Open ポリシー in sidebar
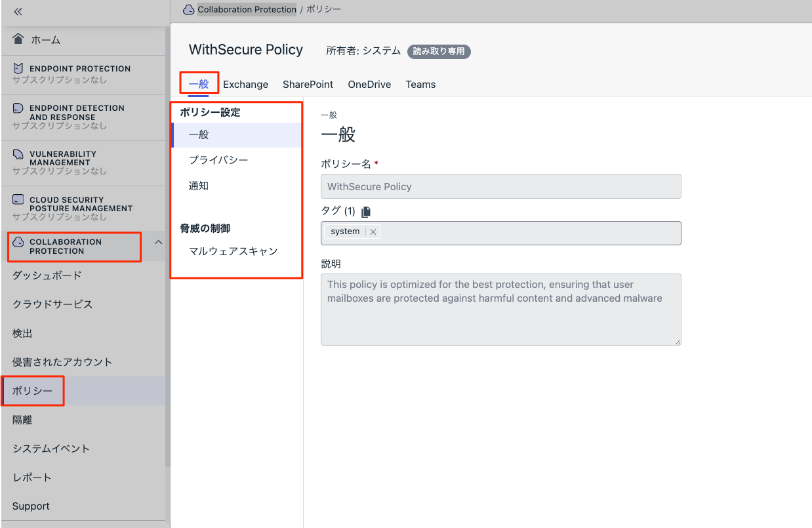Viewport: 812px width, 528px height. pyautogui.click(x=83, y=391)
